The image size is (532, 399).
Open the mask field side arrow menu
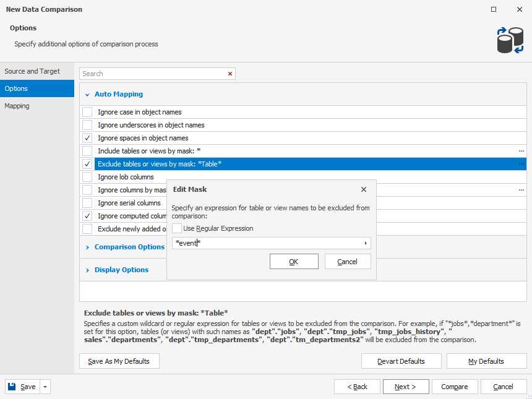(366, 243)
